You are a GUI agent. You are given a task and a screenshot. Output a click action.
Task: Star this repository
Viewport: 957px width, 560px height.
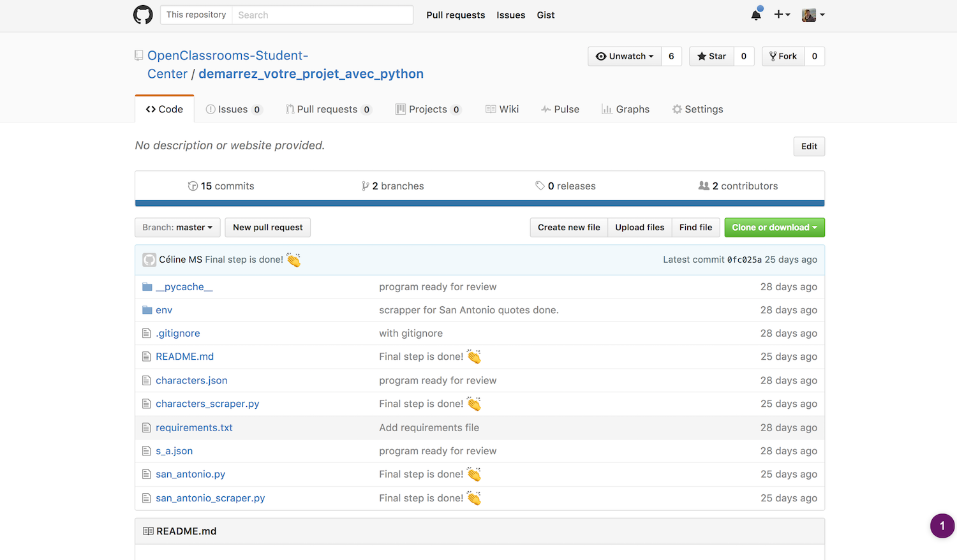click(x=711, y=56)
